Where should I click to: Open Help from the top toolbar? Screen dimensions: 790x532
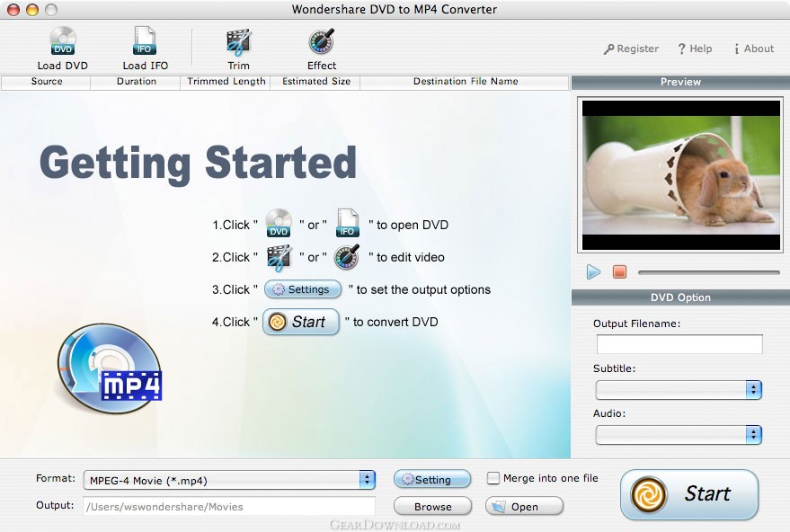695,49
